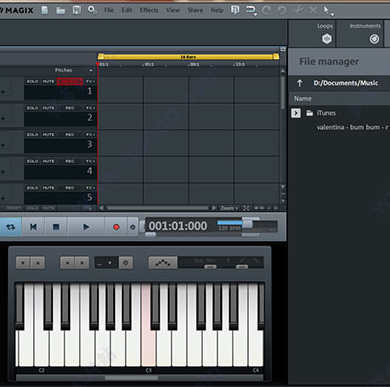
Task: Mute track 3
Action: pyautogui.click(x=48, y=135)
